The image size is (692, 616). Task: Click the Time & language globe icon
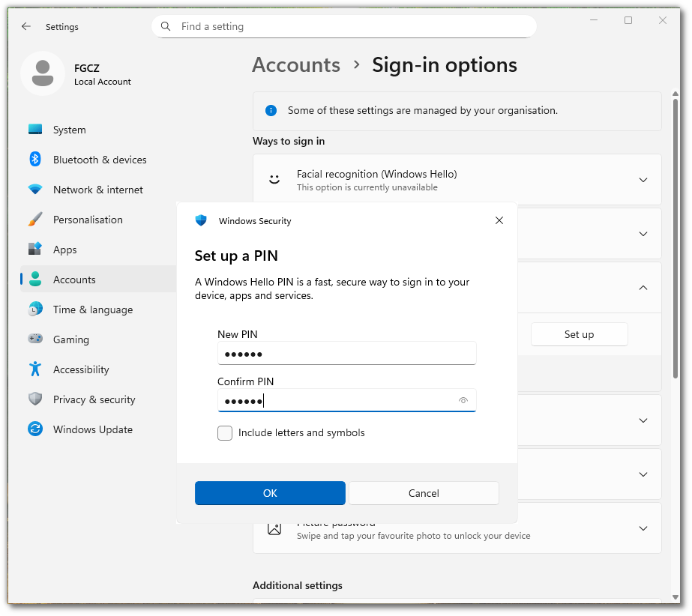(35, 309)
